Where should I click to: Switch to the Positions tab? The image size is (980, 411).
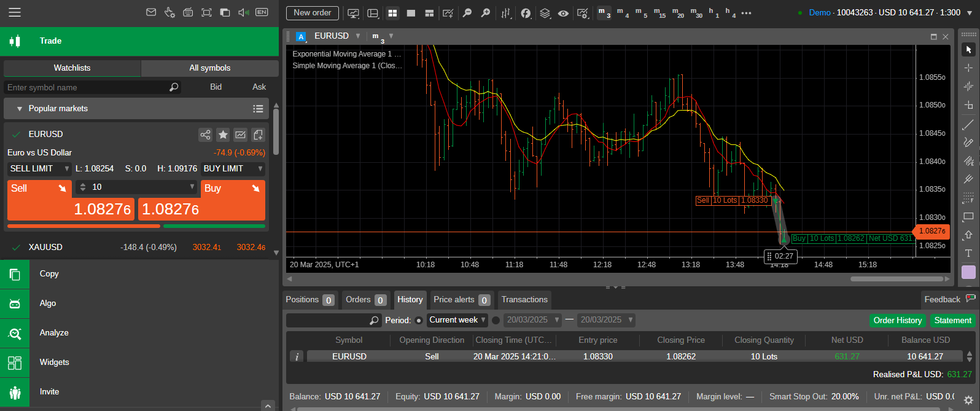pos(310,300)
